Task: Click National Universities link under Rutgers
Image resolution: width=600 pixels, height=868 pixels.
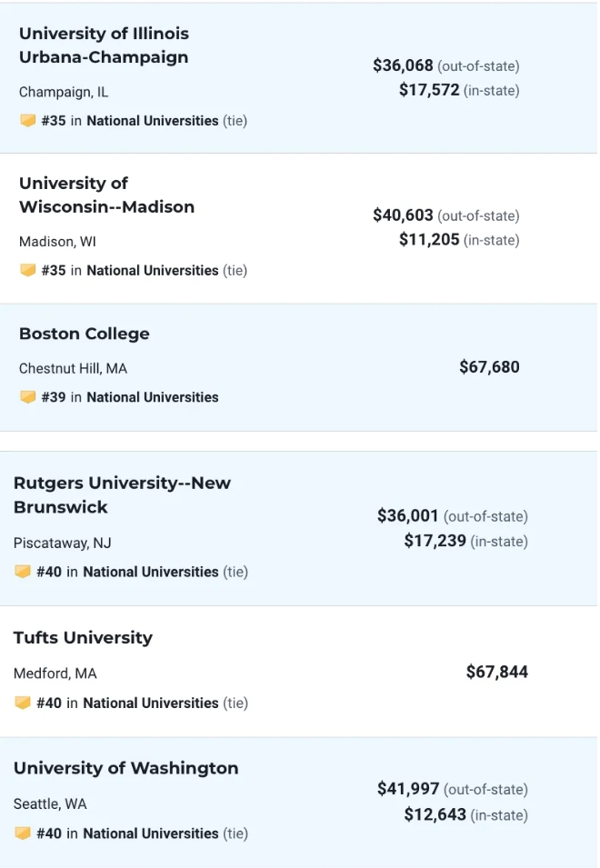Action: pos(150,572)
